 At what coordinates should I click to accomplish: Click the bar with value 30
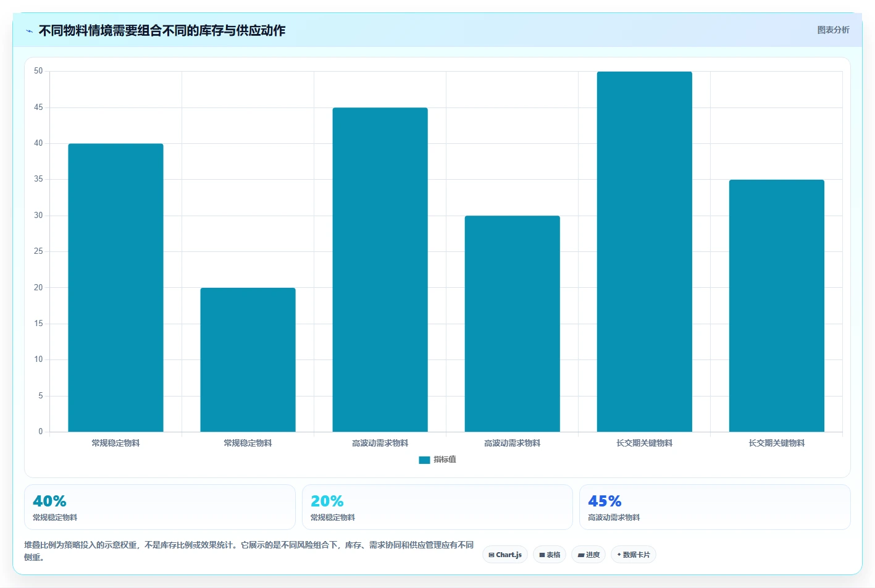(x=513, y=324)
